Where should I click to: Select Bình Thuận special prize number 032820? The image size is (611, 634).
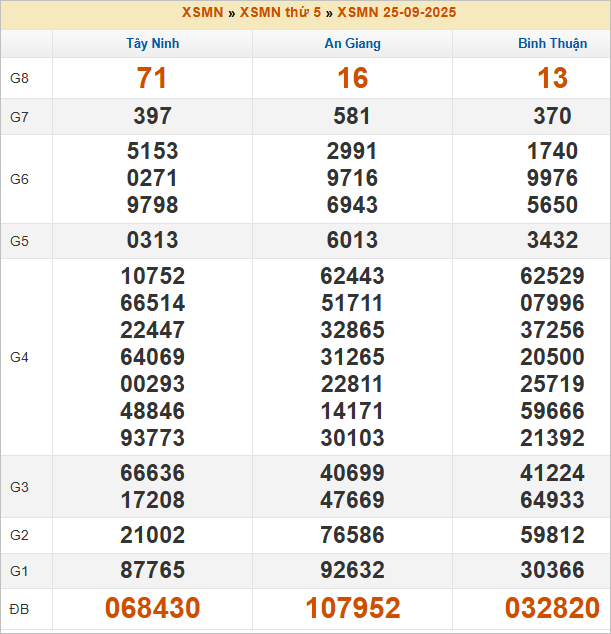point(552,608)
